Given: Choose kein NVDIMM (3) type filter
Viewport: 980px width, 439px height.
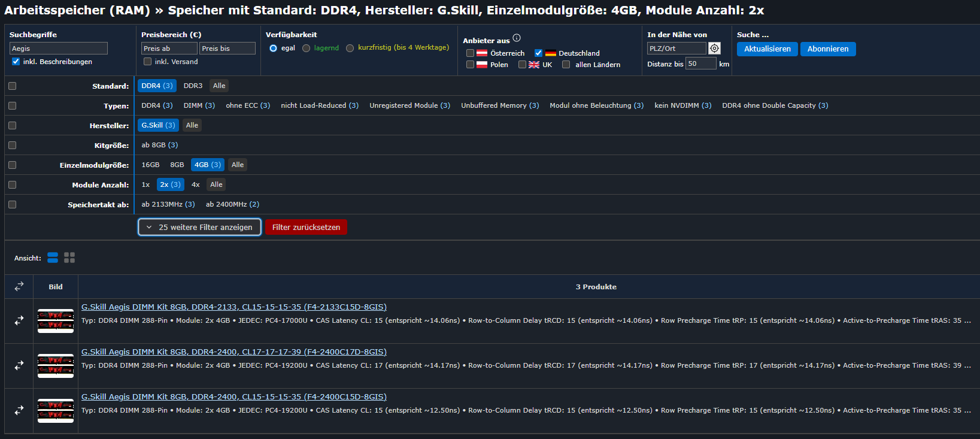Looking at the screenshot, I should click(x=682, y=105).
